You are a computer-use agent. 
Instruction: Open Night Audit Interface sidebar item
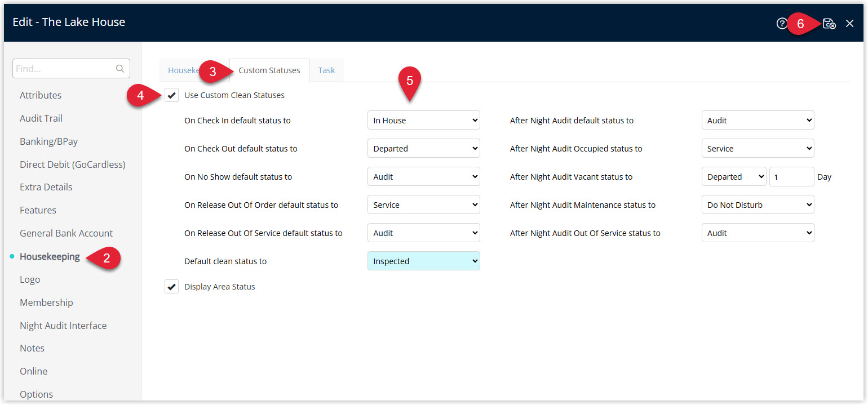(x=63, y=326)
